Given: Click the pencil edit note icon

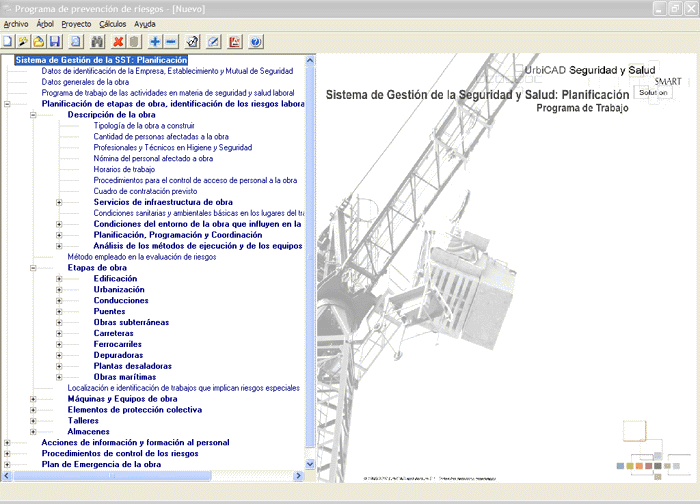Looking at the screenshot, I should click(x=213, y=42).
